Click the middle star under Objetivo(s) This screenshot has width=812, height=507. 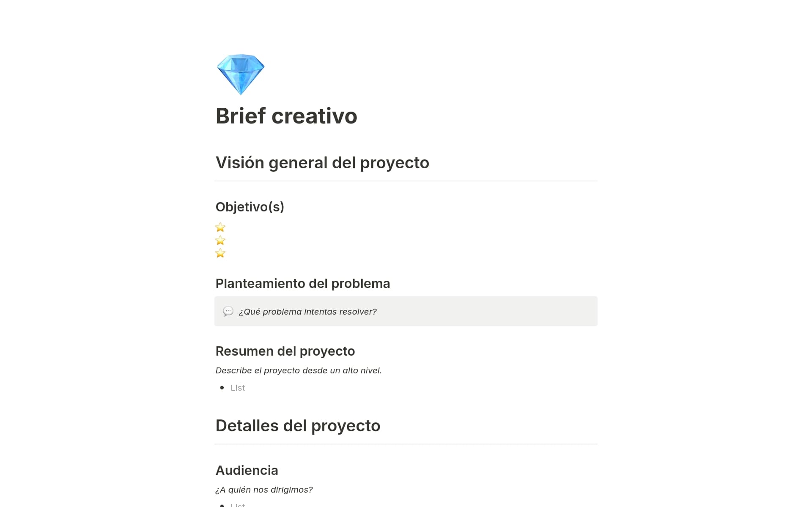pyautogui.click(x=220, y=241)
